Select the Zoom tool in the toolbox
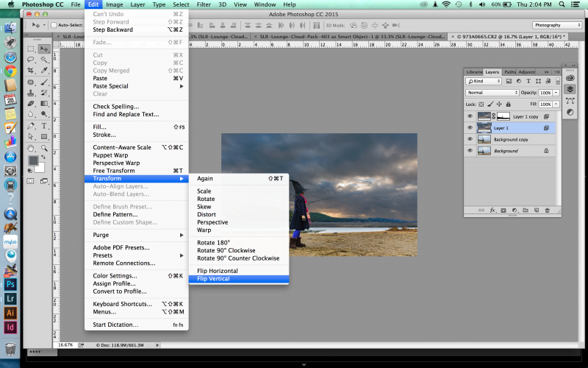The image size is (588, 368). (x=44, y=149)
